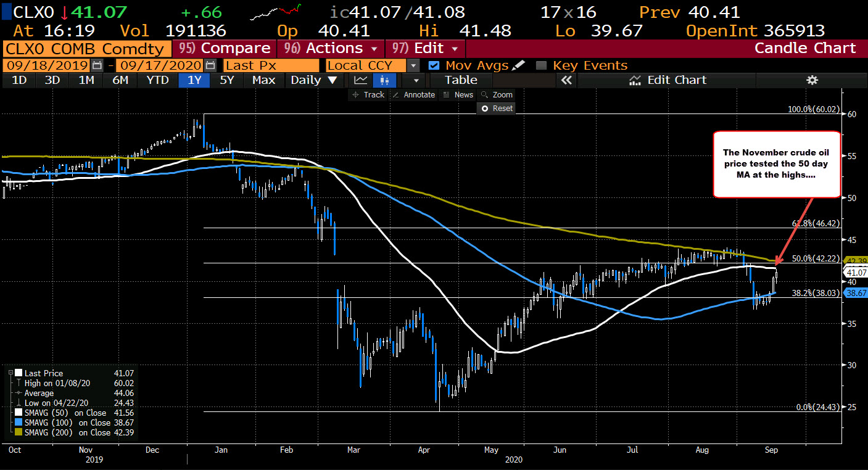This screenshot has height=470, width=868.
Task: Open calendar picker for end date 09/17/2020
Action: 210,65
